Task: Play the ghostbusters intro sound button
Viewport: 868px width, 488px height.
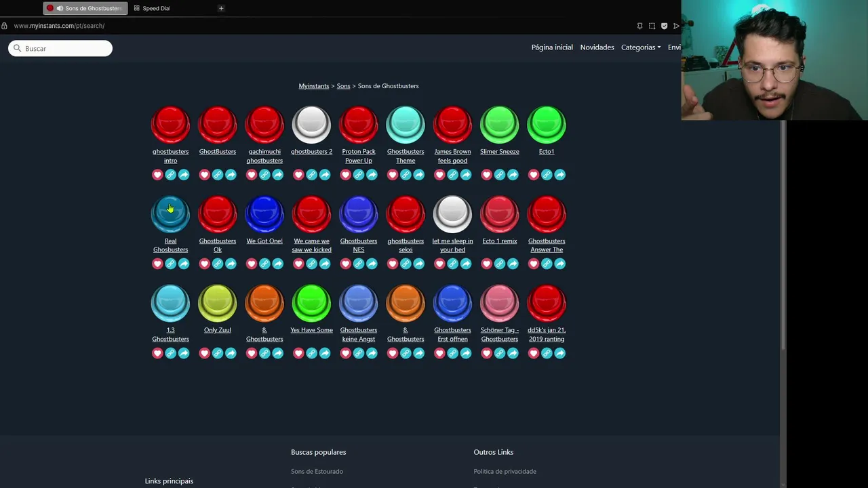Action: point(170,125)
